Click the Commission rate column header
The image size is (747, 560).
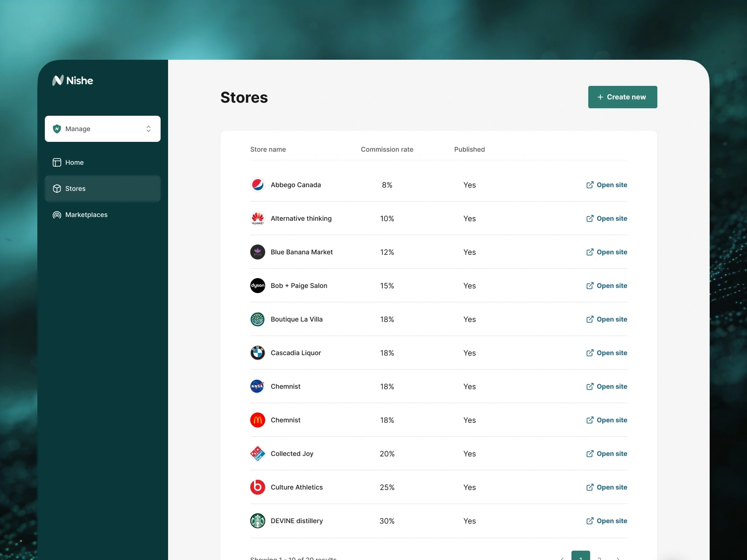[x=387, y=149]
